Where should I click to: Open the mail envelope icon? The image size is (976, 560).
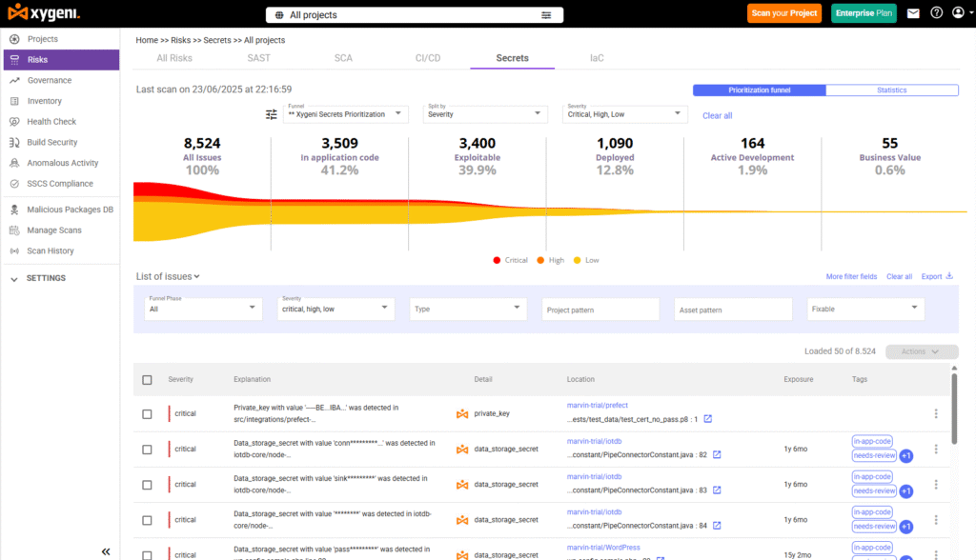click(x=913, y=13)
